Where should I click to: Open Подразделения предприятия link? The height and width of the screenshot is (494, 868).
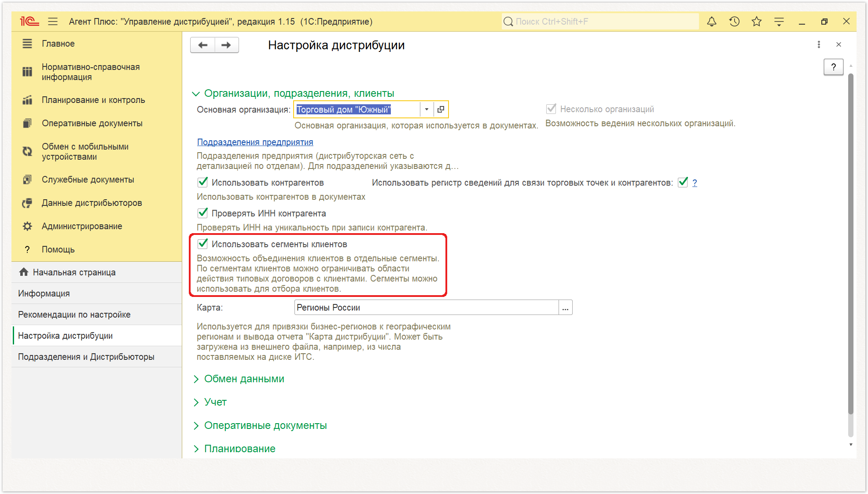[255, 142]
